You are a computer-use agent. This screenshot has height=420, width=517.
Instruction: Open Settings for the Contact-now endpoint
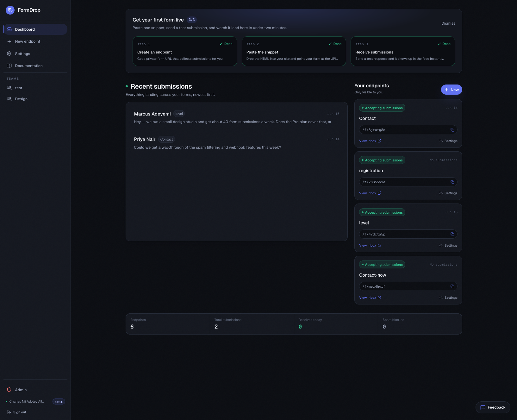(x=448, y=298)
